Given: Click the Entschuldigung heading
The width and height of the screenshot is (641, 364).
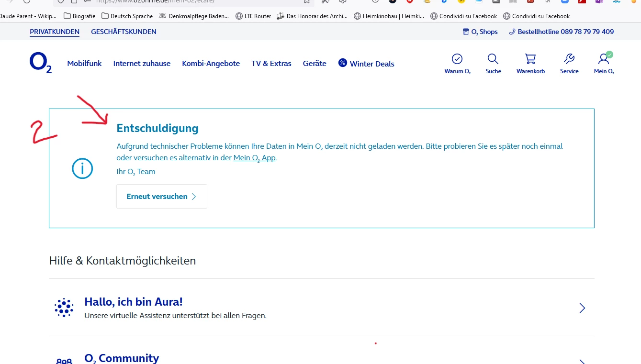Looking at the screenshot, I should click(x=157, y=128).
